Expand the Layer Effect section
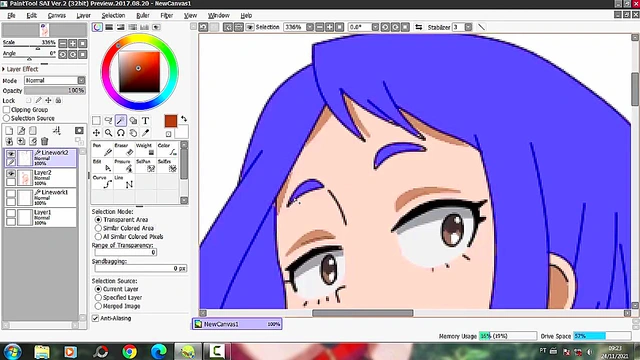Image resolution: width=640 pixels, height=360 pixels. 4,69
